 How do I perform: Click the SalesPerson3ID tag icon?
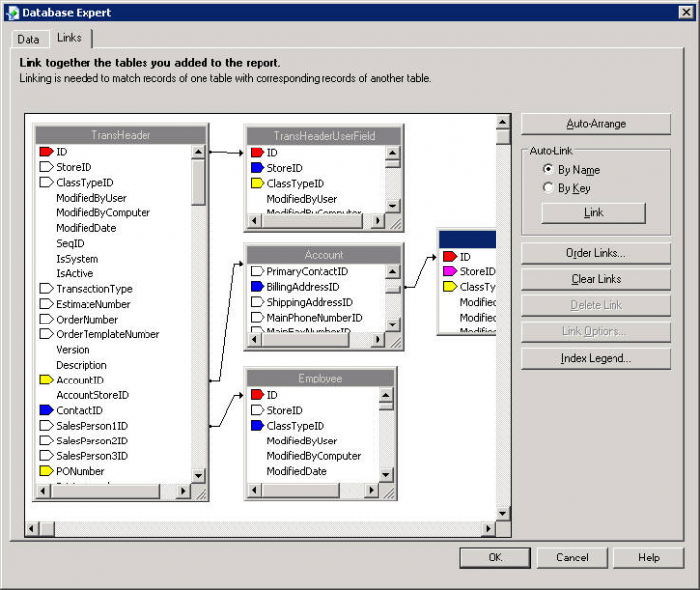[x=46, y=455]
